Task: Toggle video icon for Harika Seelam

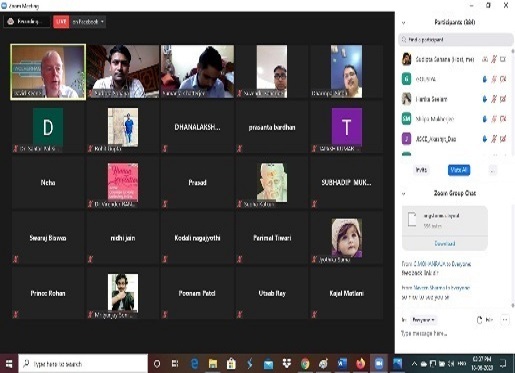Action: pyautogui.click(x=503, y=99)
